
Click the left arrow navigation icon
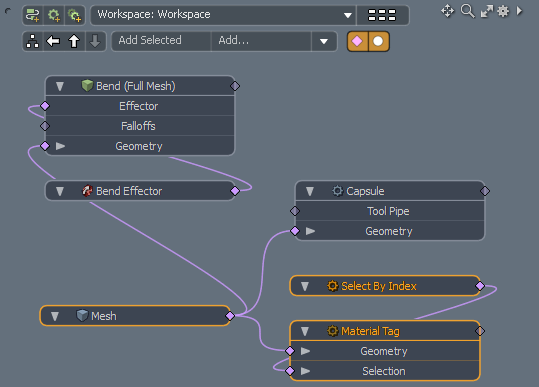pos(53,41)
